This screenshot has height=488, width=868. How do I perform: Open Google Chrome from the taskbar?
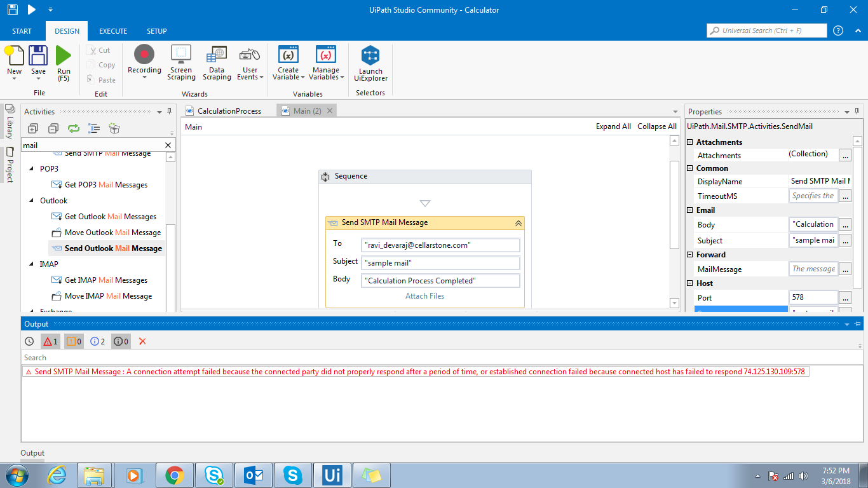click(175, 475)
